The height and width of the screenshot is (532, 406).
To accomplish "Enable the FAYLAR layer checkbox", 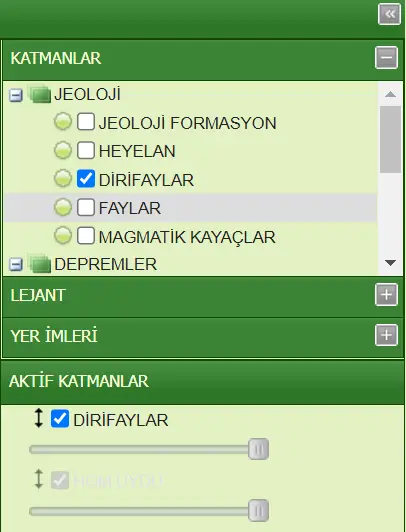I will pos(86,207).
